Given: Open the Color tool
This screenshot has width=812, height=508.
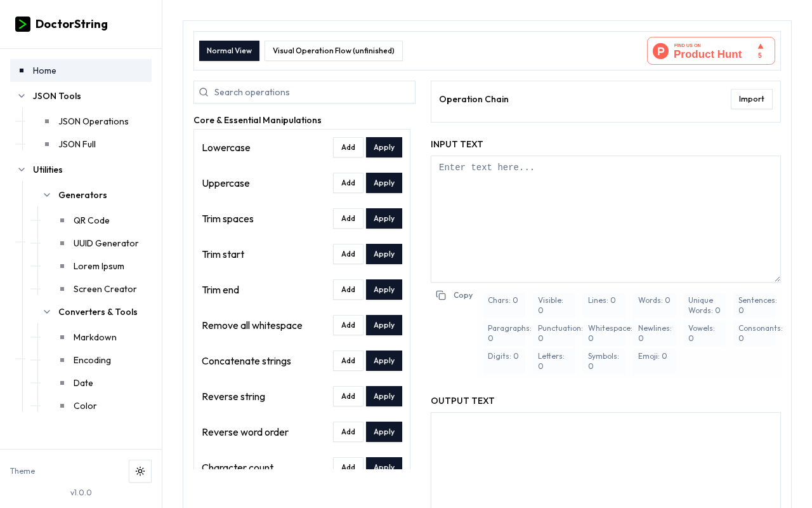Looking at the screenshot, I should [x=85, y=406].
